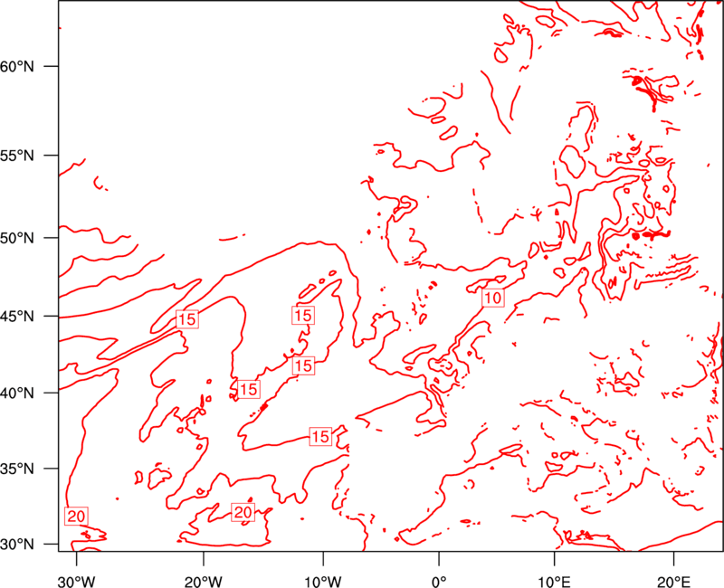
Task: Click the 45°N latitude axis label
Action: [17, 317]
